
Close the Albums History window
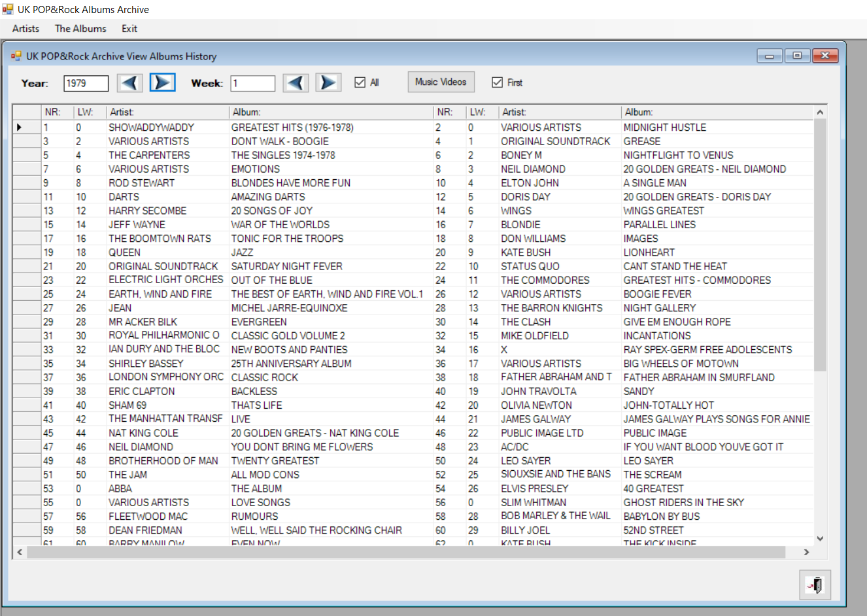tap(825, 56)
